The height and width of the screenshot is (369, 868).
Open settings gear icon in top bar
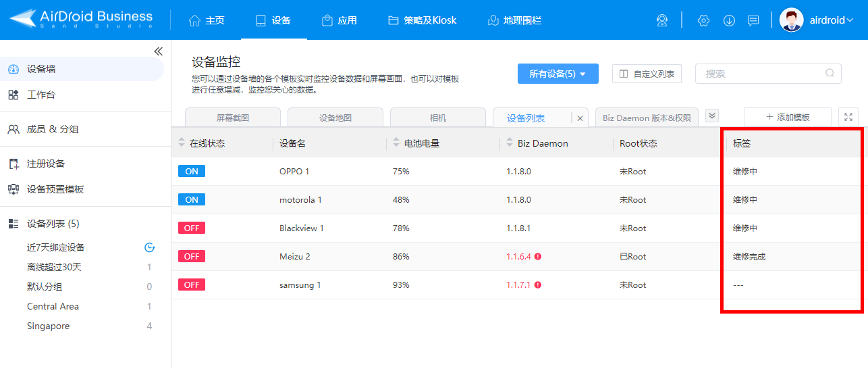(x=703, y=20)
